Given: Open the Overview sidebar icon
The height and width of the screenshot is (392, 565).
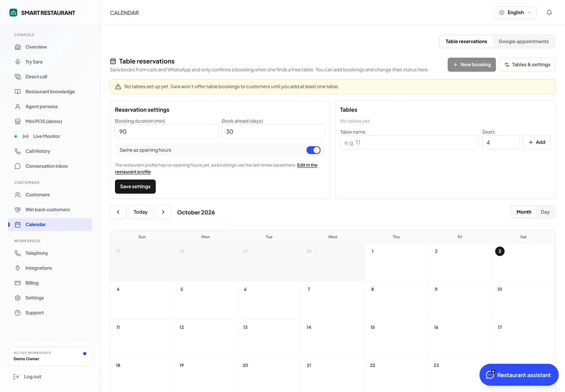Looking at the screenshot, I should [x=18, y=47].
